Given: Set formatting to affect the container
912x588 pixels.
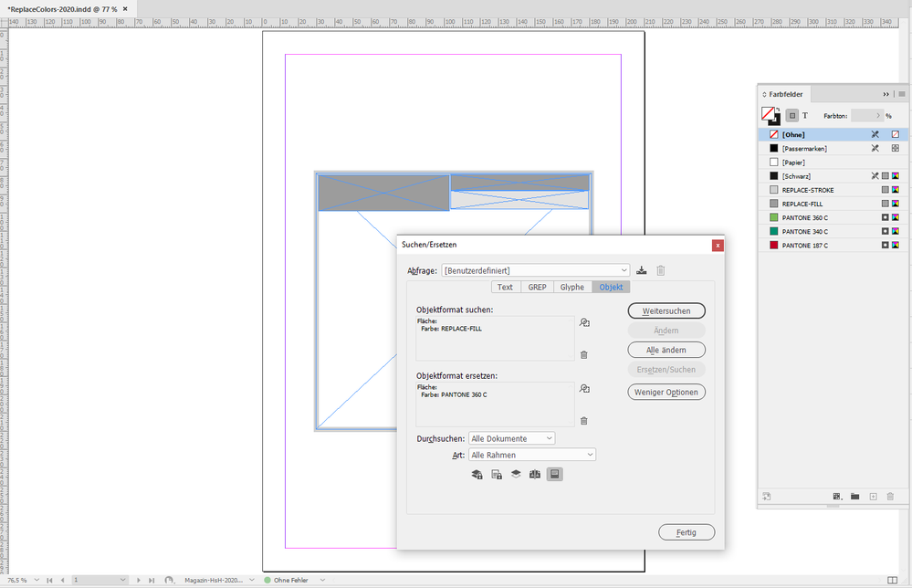Looking at the screenshot, I should 792,116.
